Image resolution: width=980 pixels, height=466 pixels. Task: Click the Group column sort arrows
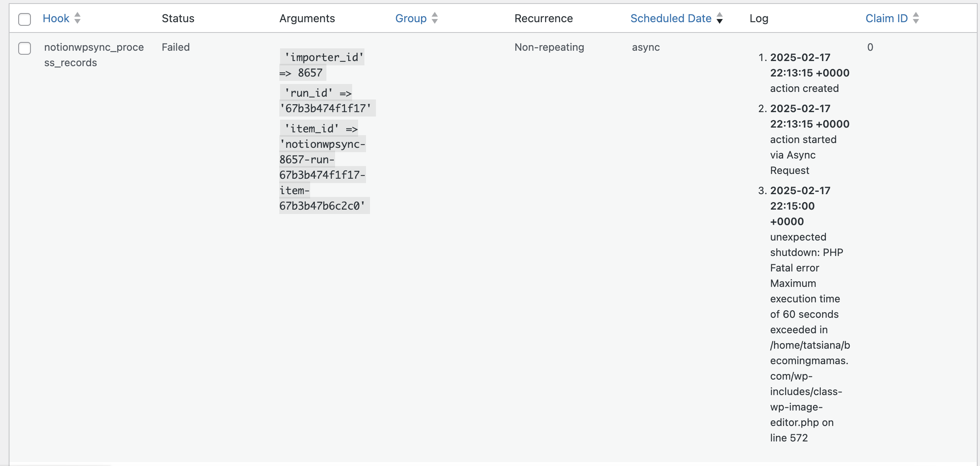(x=435, y=18)
